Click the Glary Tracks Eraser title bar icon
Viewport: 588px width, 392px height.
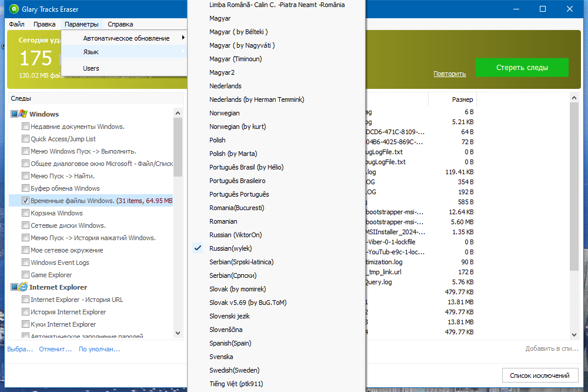click(14, 9)
